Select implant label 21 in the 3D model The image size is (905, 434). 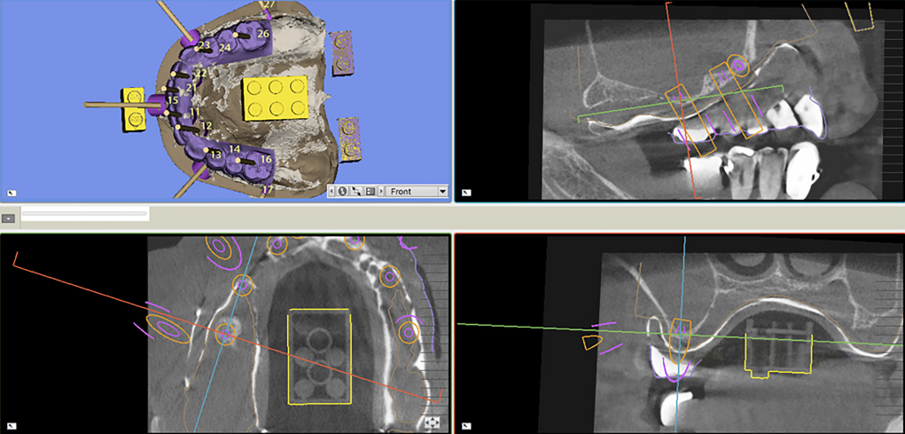point(192,87)
